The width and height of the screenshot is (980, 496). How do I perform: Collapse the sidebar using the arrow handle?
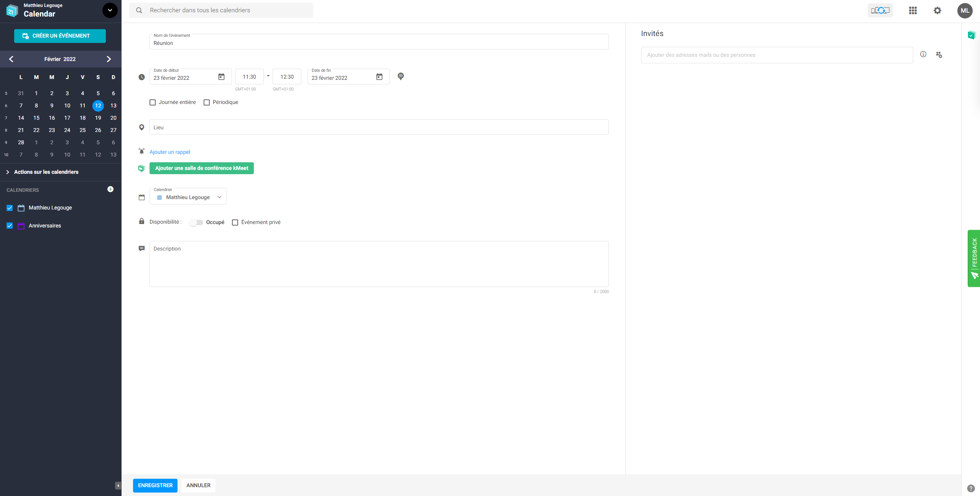coord(118,486)
